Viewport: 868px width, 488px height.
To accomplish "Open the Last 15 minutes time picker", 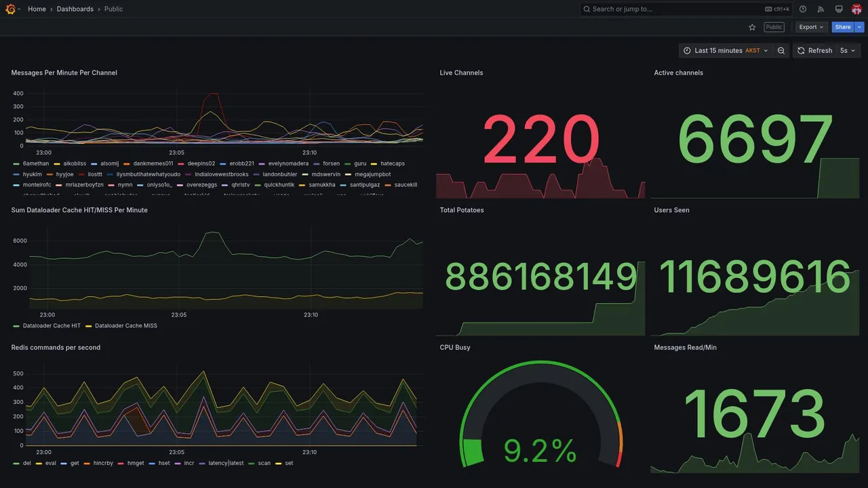I will (x=726, y=51).
